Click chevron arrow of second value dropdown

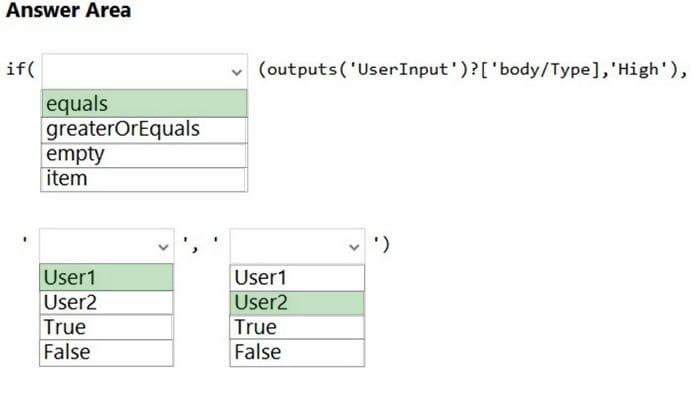354,247
